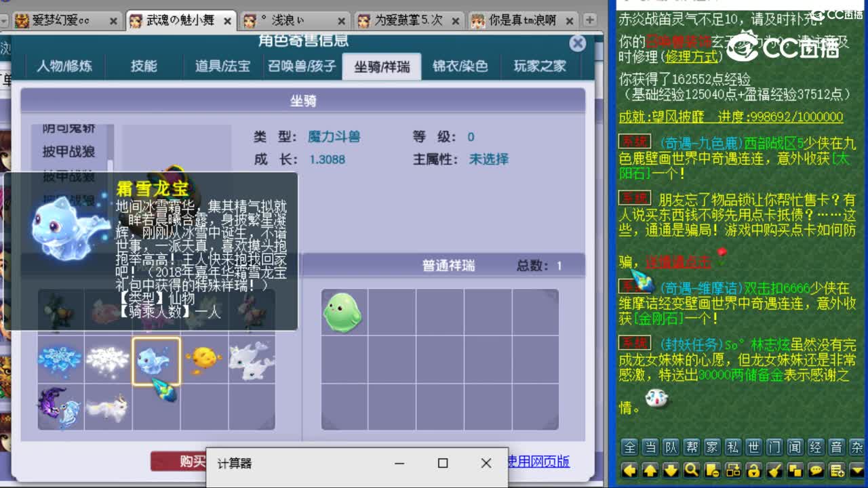This screenshot has width=868, height=488.
Task: Toggle the 私 (private) chat channel
Action: pos(733,447)
